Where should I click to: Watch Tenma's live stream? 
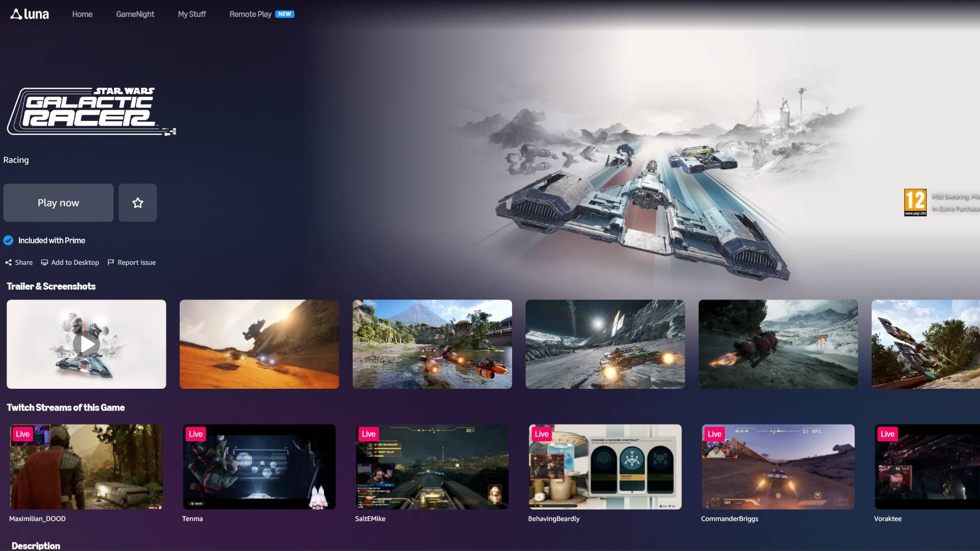click(x=259, y=467)
